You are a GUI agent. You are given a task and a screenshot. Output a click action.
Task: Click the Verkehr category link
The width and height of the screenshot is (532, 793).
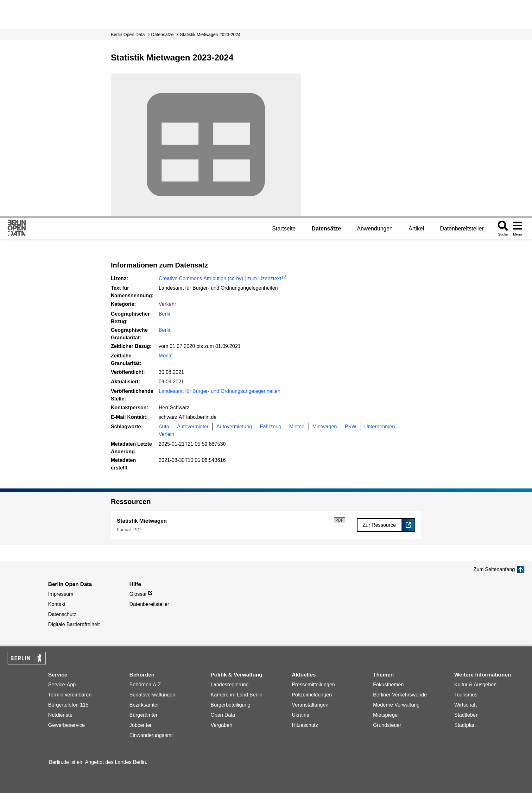(x=167, y=304)
